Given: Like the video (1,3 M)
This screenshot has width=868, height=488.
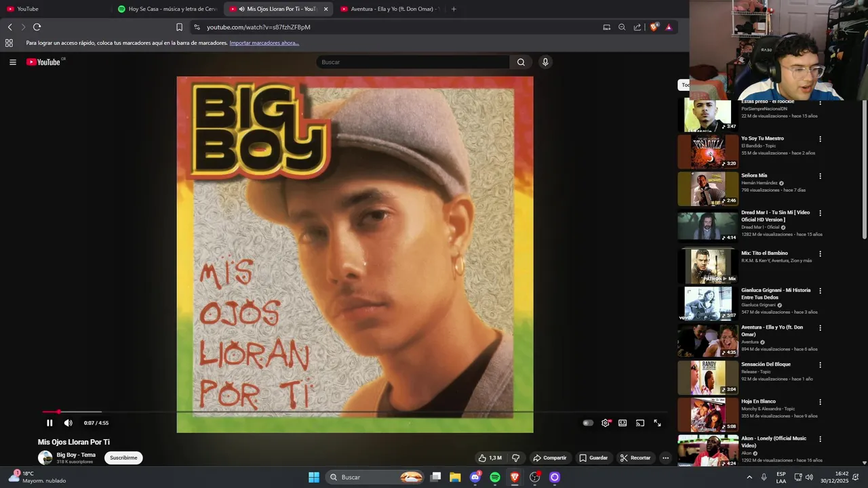Looking at the screenshot, I should [490, 458].
